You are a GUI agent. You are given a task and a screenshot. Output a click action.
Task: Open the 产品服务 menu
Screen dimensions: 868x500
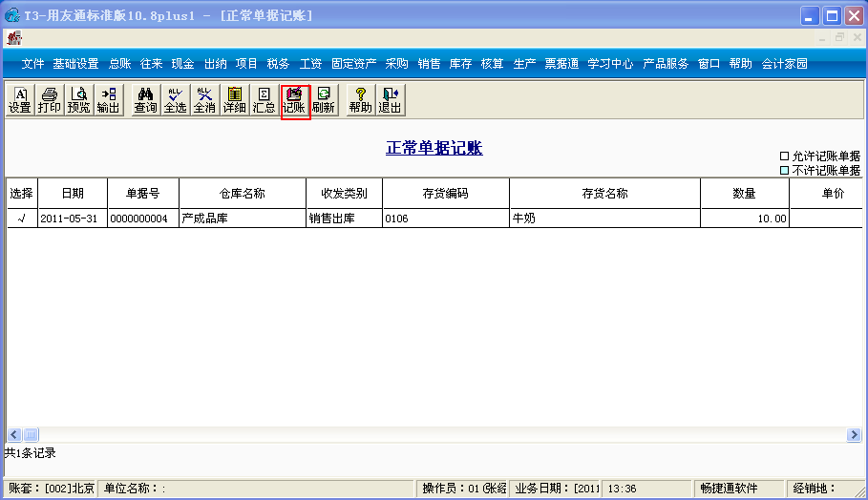(x=666, y=64)
